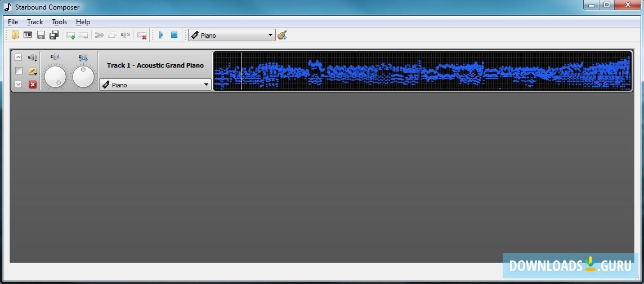Add a new track via green plus
The height and width of the screenshot is (284, 644).
(x=70, y=35)
